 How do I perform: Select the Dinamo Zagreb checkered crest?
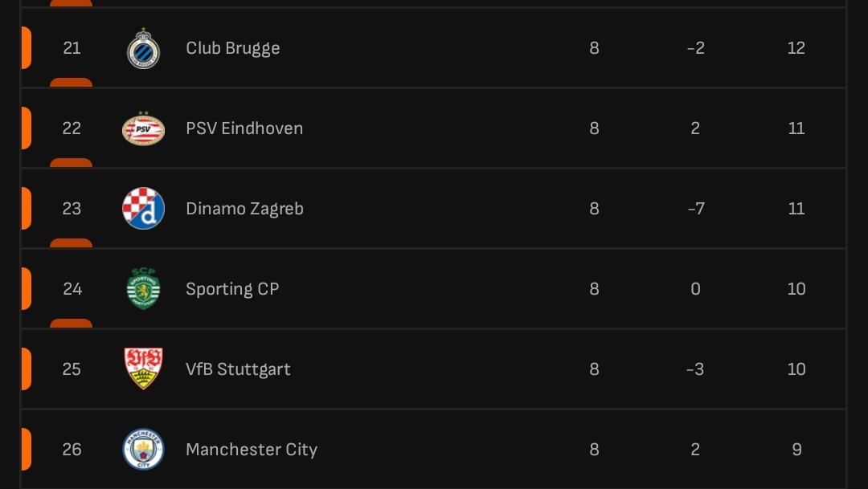click(x=143, y=209)
